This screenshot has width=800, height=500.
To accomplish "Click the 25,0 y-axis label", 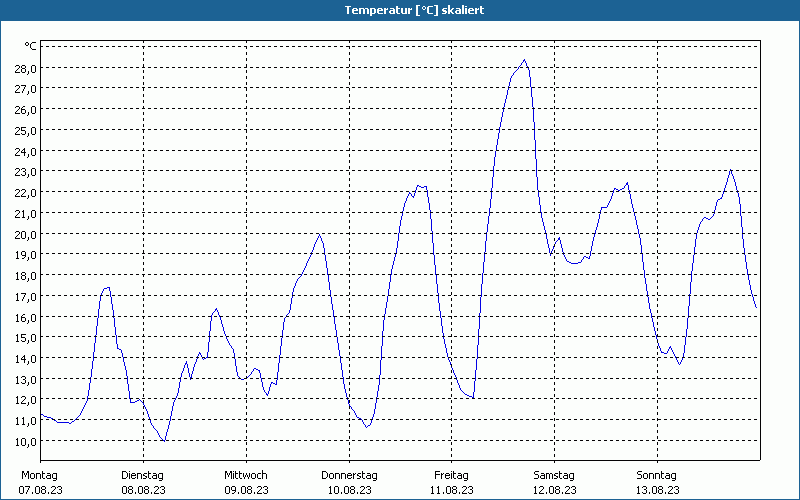I will pos(26,131).
